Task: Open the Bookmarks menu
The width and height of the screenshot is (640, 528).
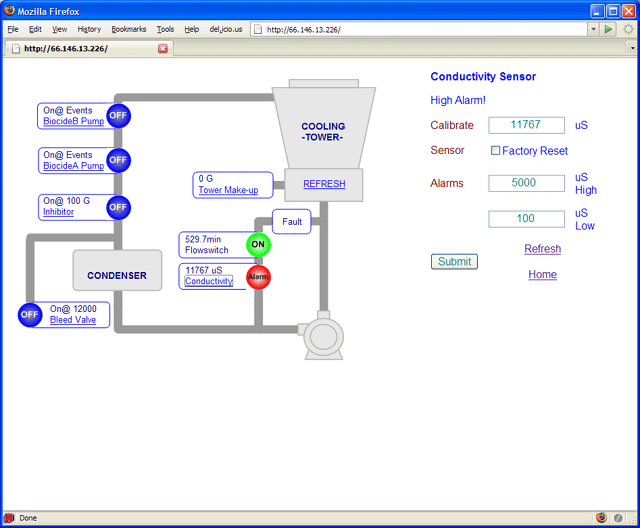Action: [128, 29]
